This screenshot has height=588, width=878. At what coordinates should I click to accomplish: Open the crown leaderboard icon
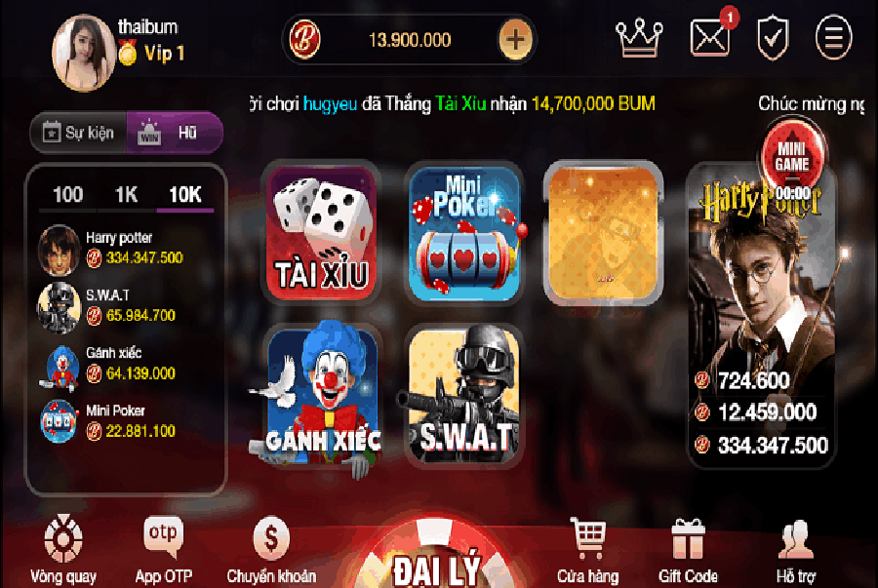639,37
